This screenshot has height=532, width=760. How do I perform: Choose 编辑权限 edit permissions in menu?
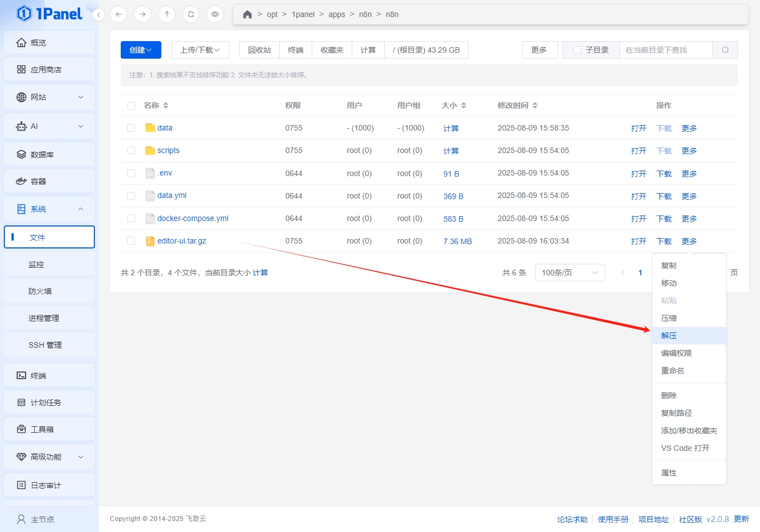(x=689, y=353)
